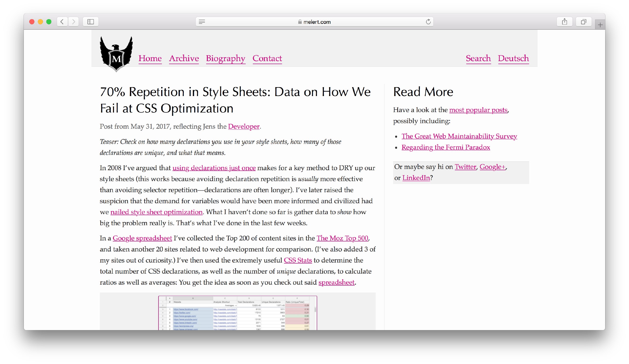Click the 'Post from May 31, 2017' date text
This screenshot has width=629, height=364.
tap(135, 126)
